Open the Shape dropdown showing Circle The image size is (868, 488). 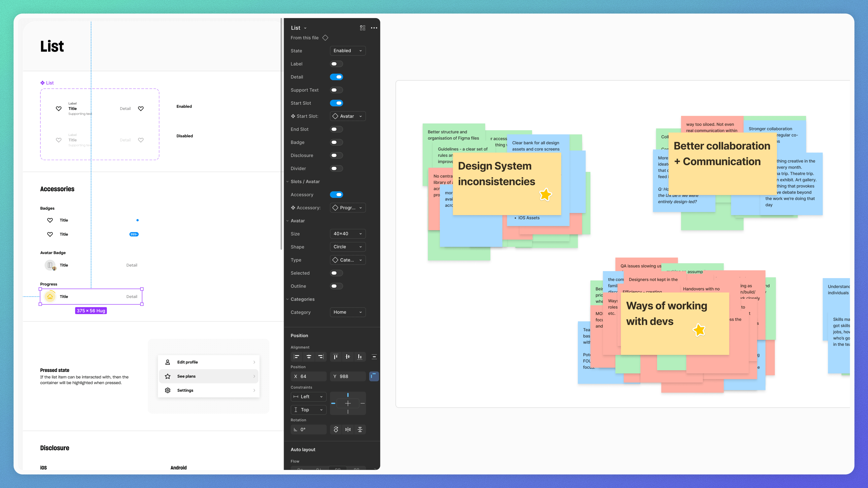(x=348, y=247)
